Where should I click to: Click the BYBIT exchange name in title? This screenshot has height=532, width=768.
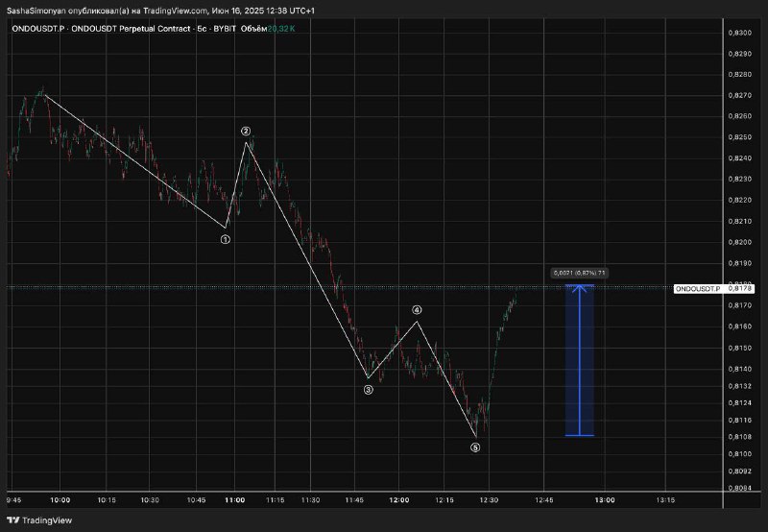tap(225, 29)
